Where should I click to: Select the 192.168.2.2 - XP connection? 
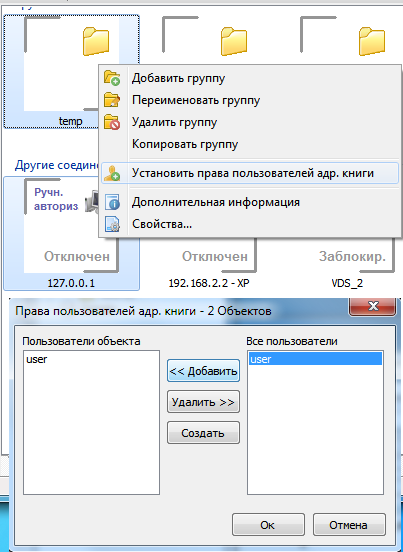pyautogui.click(x=209, y=283)
